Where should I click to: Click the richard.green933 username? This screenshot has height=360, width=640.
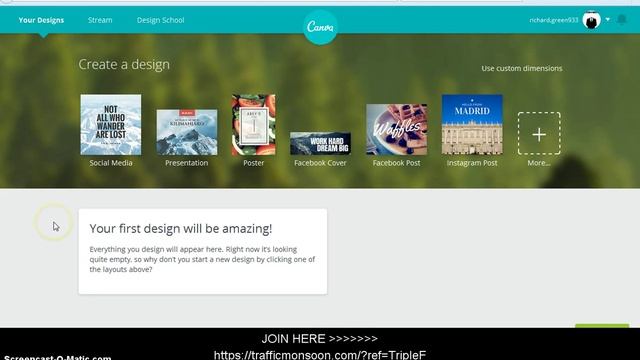tap(554, 20)
